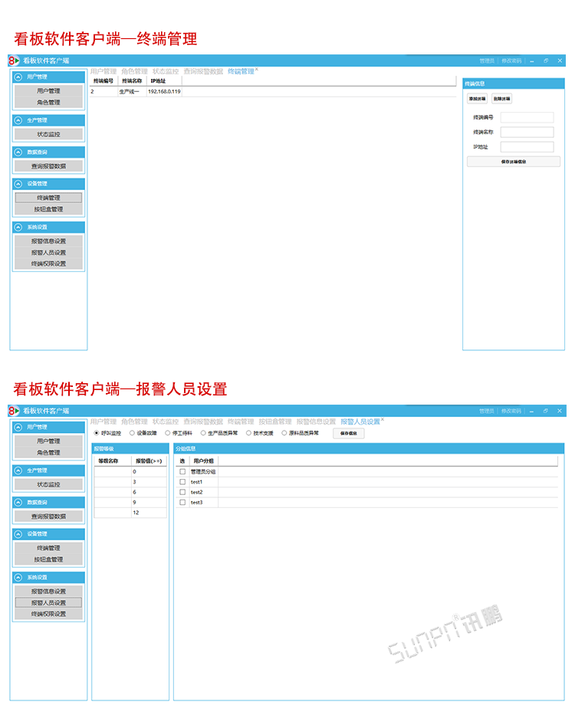Select the 生产线一 terminal row
The height and width of the screenshot is (728, 575).
point(129,91)
